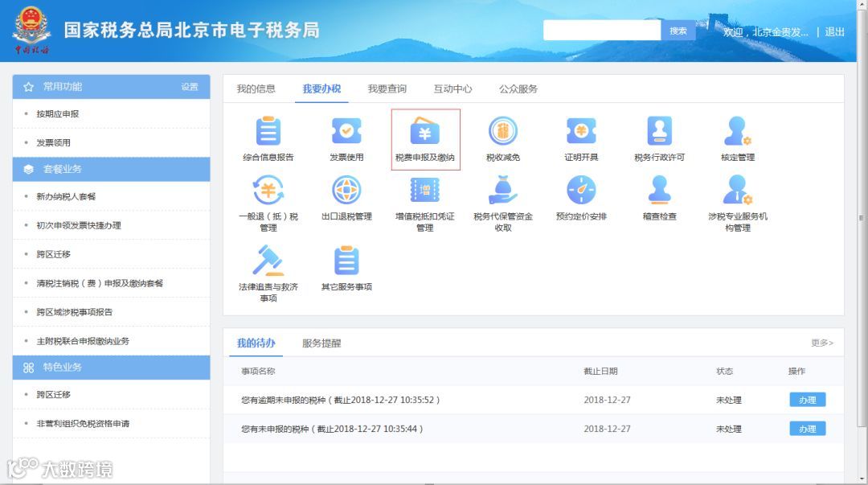868x485 pixels.
Task: Switch to 我的信息 tab
Action: (256, 88)
